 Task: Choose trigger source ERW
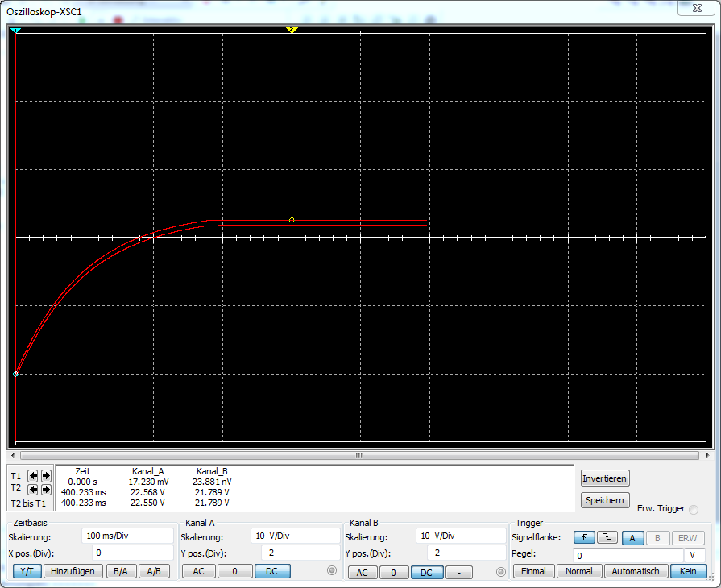coord(688,538)
